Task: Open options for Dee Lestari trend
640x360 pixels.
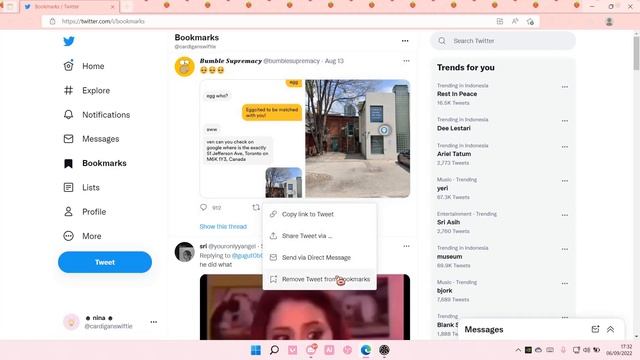Action: [x=564, y=121]
